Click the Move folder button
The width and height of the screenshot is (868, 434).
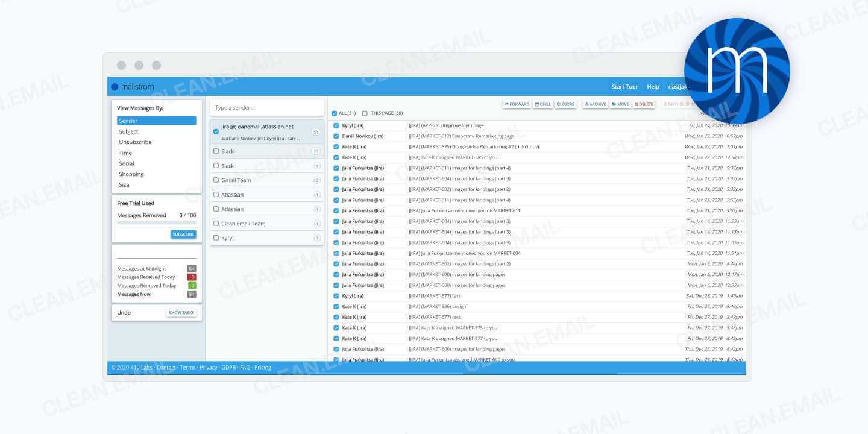coord(620,104)
